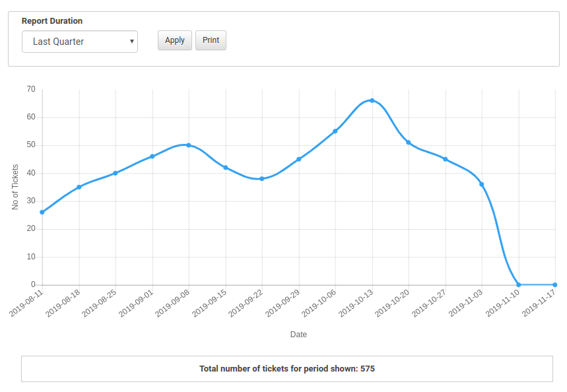This screenshot has height=392, width=567.
Task: Open the Report Duration dropdown
Action: 79,42
